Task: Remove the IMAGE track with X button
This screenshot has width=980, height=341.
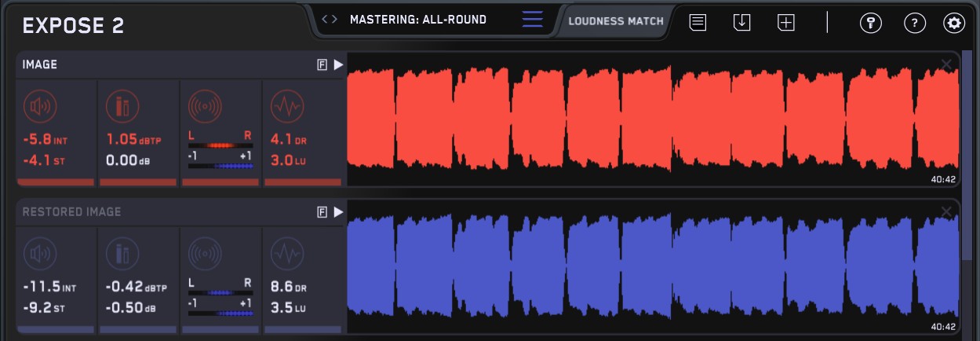Action: [x=946, y=64]
